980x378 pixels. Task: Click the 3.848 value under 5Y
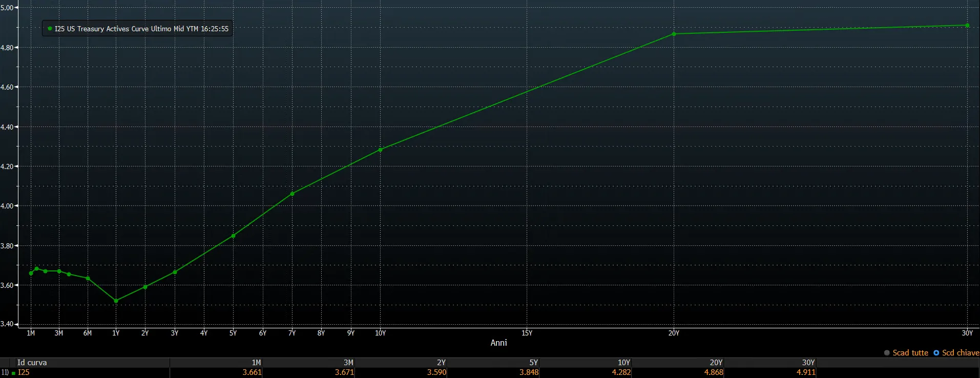[529, 372]
